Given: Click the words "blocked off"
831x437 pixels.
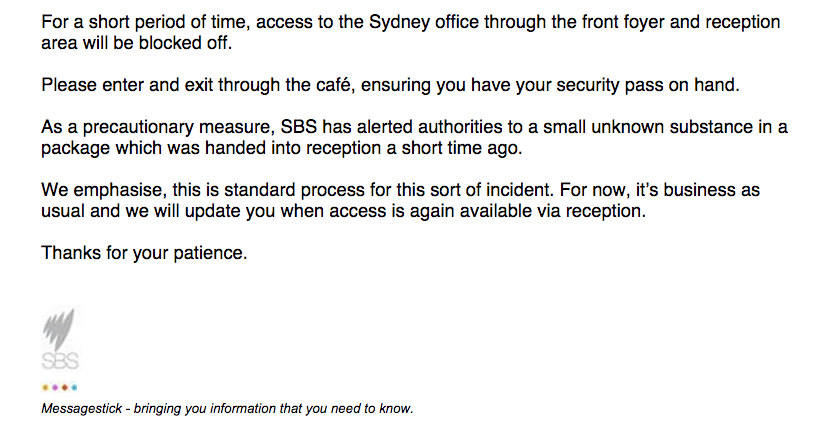Looking at the screenshot, I should tap(185, 43).
